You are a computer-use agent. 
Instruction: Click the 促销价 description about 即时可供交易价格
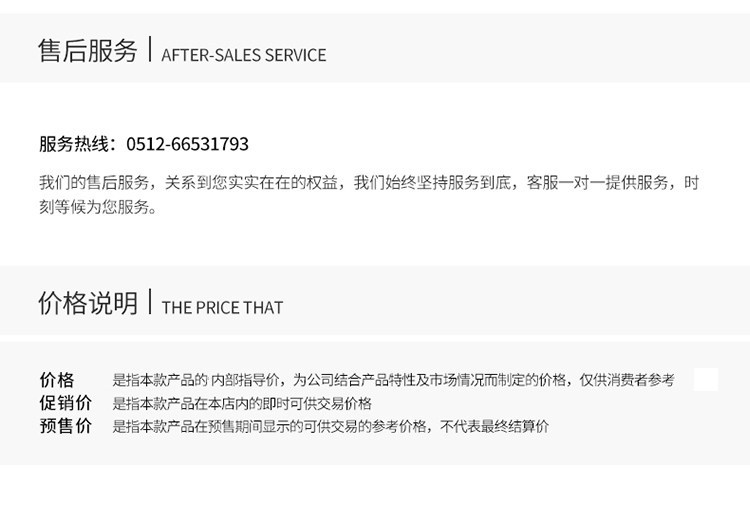point(242,403)
